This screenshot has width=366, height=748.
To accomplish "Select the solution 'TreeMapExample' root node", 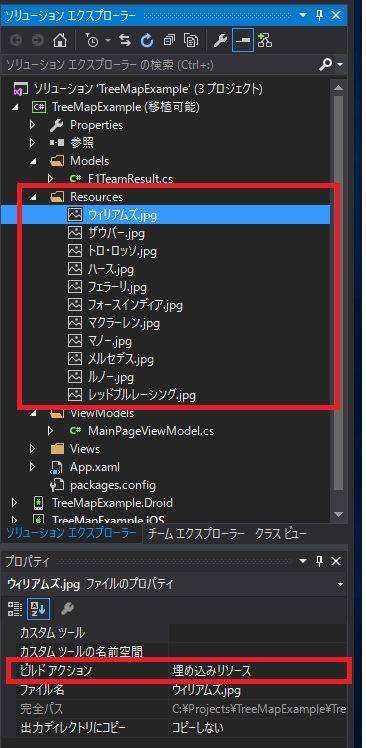I will click(x=148, y=89).
